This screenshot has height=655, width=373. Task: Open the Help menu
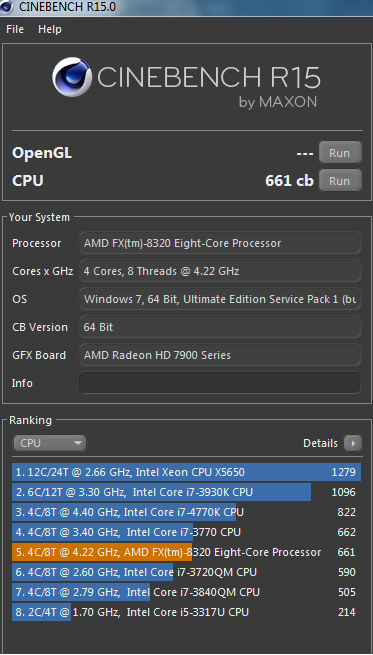click(50, 29)
